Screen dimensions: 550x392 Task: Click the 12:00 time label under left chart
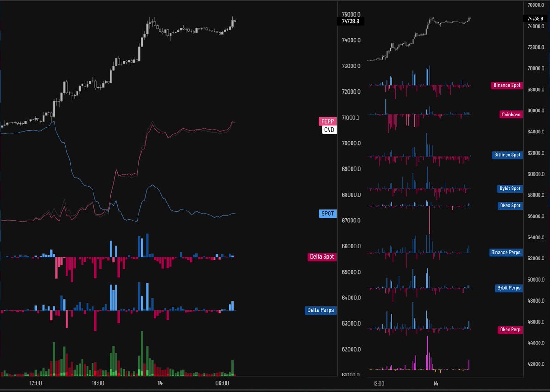point(36,383)
